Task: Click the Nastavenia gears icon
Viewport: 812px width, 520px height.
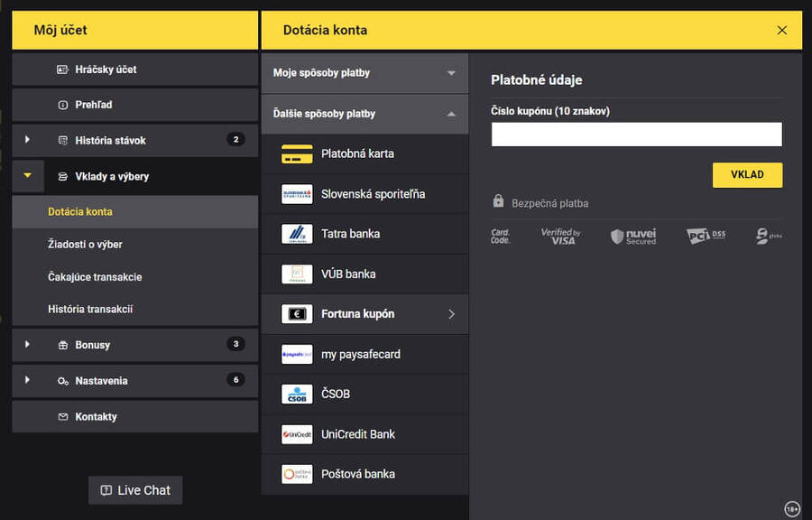Action: tap(62, 381)
